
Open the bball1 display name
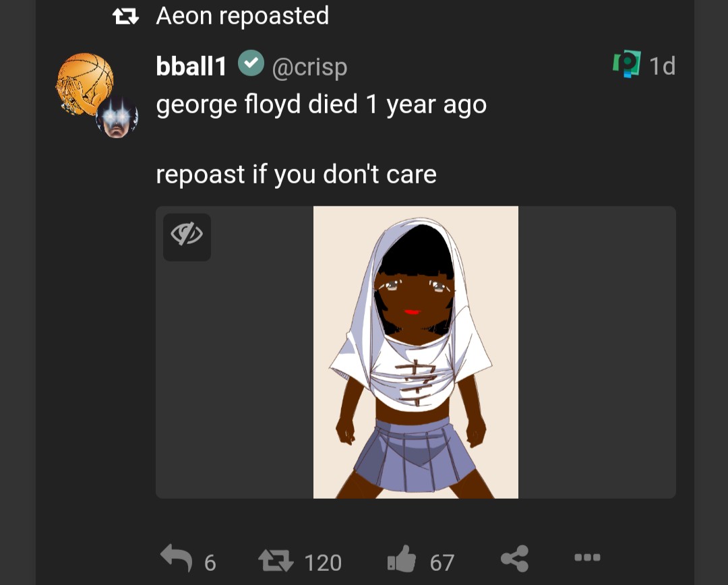pos(191,66)
